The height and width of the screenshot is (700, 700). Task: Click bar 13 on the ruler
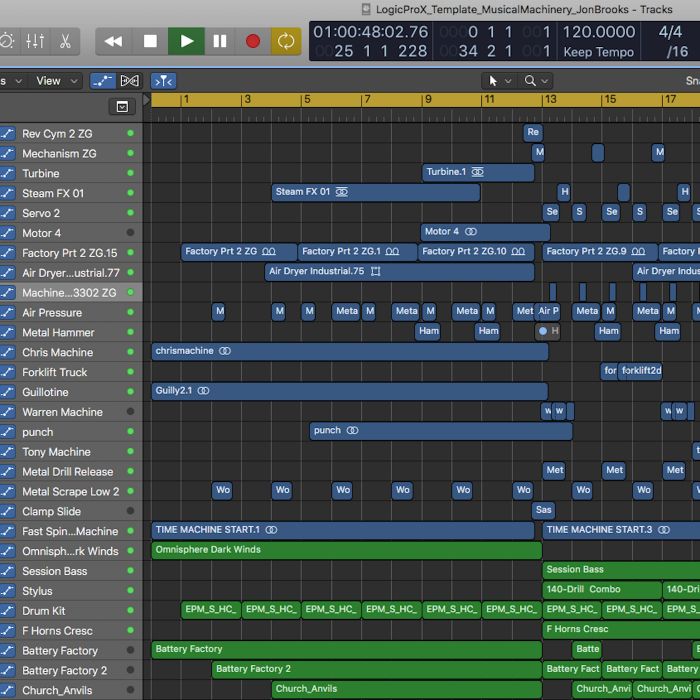coord(550,100)
